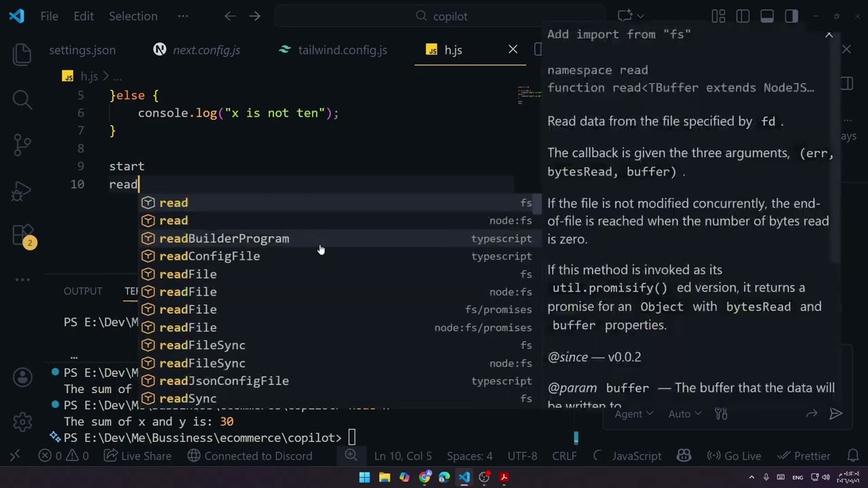868x488 pixels.
Task: Switch to OUTPUT panel tab
Action: coord(83,291)
